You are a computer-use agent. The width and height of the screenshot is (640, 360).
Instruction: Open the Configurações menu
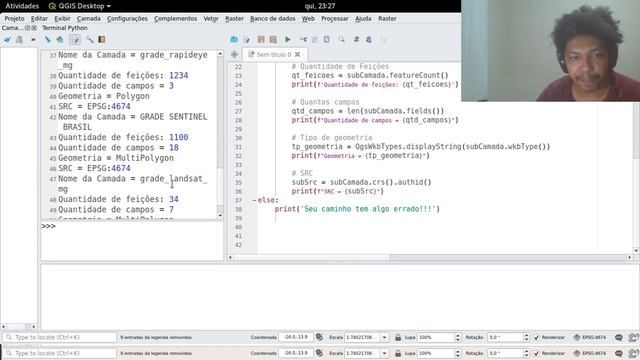pos(127,18)
